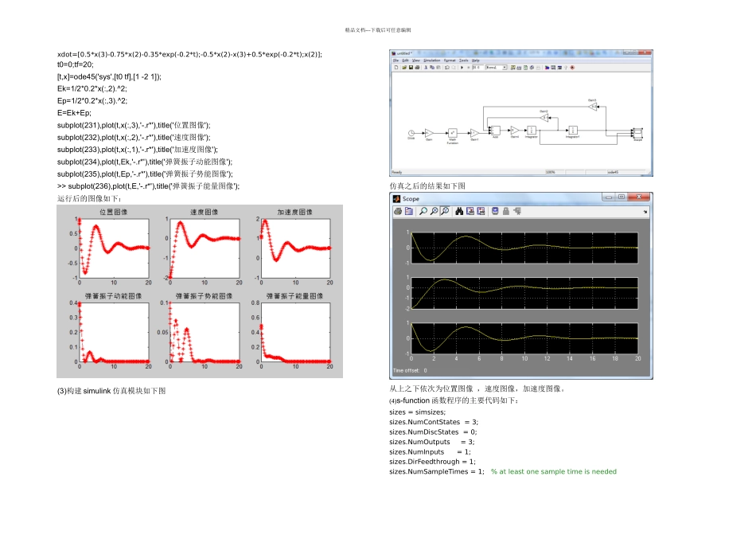
Task: Open the Tools menu in Simulink
Action: coord(463,61)
